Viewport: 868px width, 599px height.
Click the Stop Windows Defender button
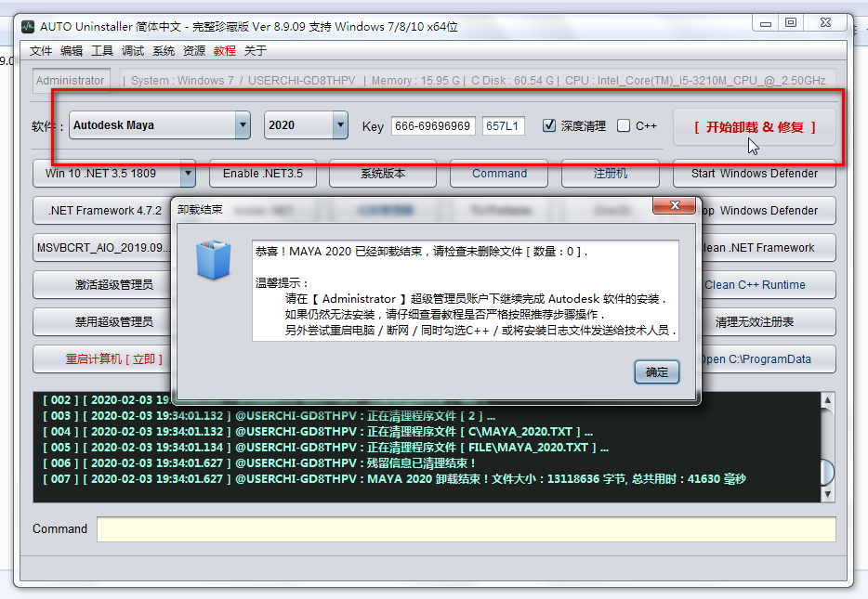click(769, 210)
